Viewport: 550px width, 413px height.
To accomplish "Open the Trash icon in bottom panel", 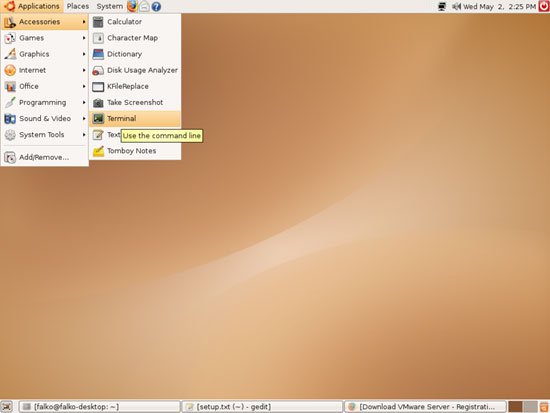I will [544, 407].
